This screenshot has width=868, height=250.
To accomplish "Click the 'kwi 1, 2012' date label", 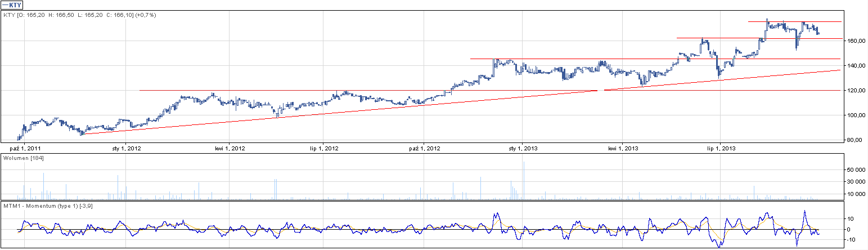I will point(230,149).
